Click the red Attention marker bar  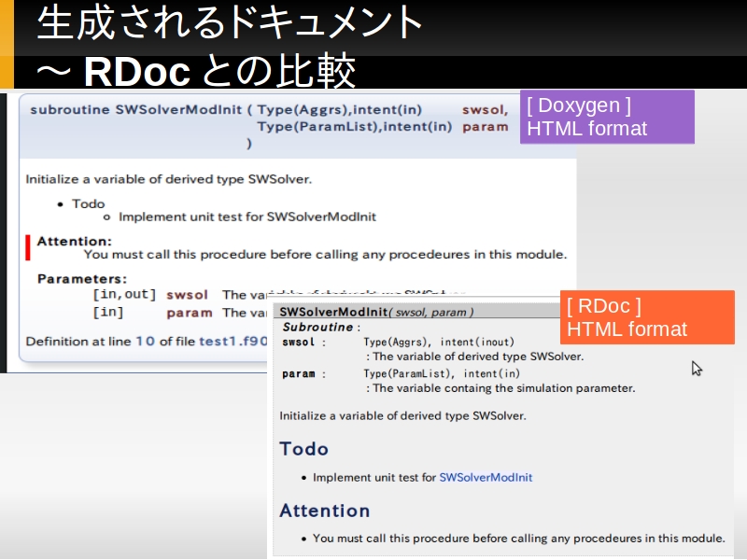28,247
